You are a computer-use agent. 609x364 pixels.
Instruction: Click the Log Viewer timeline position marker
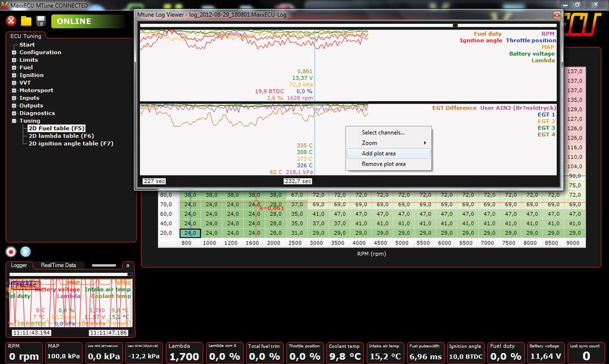(x=455, y=25)
